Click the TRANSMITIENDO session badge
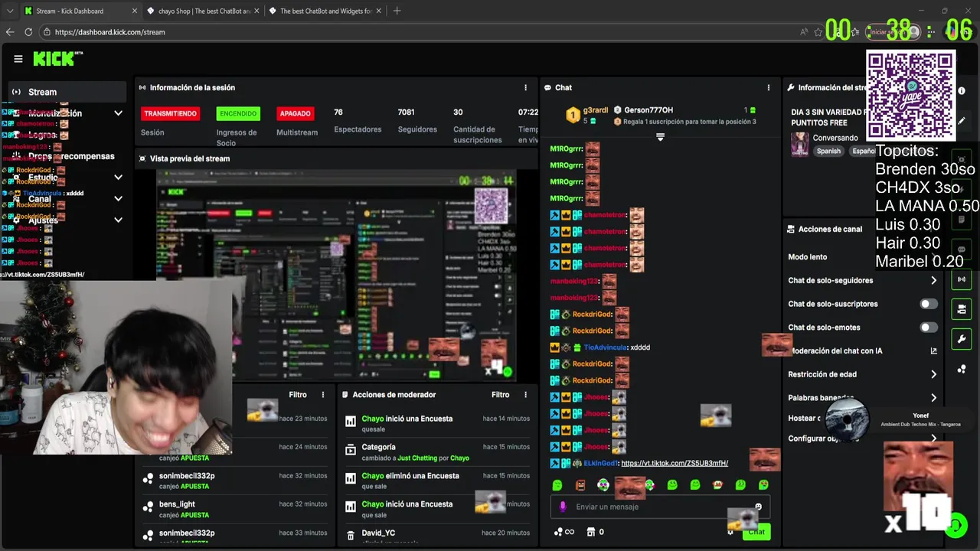Image resolution: width=980 pixels, height=551 pixels. (170, 113)
